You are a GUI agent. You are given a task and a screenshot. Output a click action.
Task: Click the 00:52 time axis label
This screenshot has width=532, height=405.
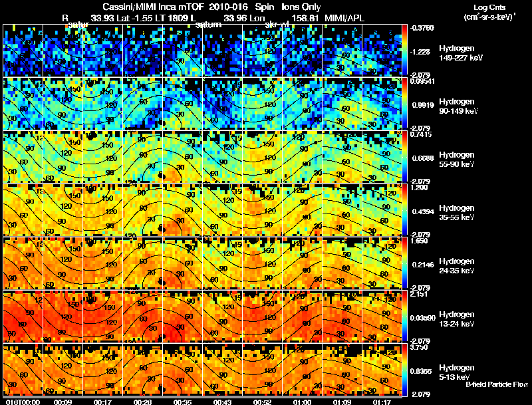coord(262,402)
